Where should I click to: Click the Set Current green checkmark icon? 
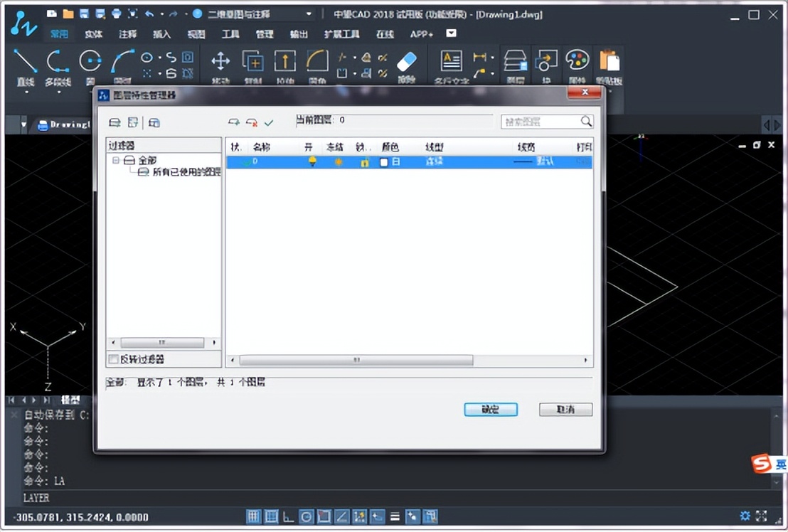[x=269, y=122]
